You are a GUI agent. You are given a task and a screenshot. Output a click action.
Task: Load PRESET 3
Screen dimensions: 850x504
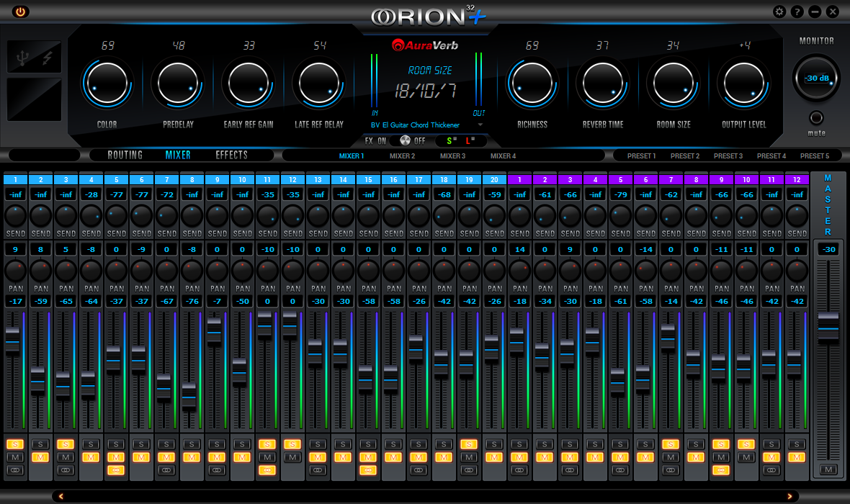(x=728, y=156)
